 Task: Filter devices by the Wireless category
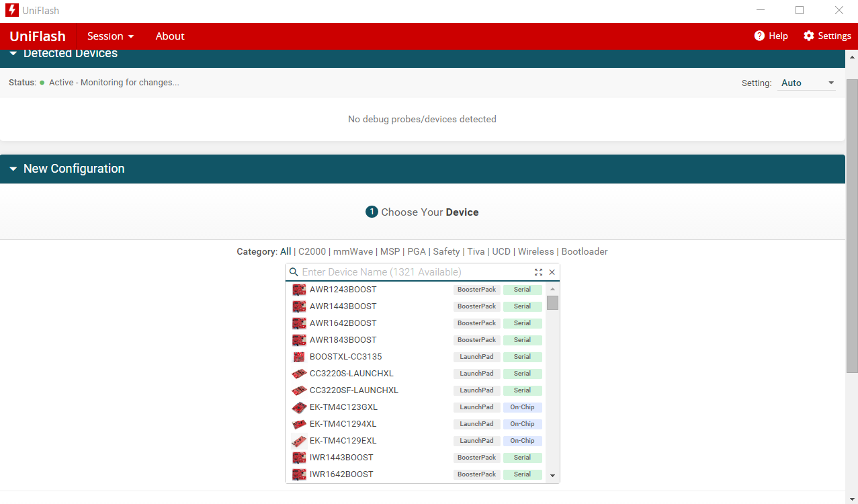(535, 251)
